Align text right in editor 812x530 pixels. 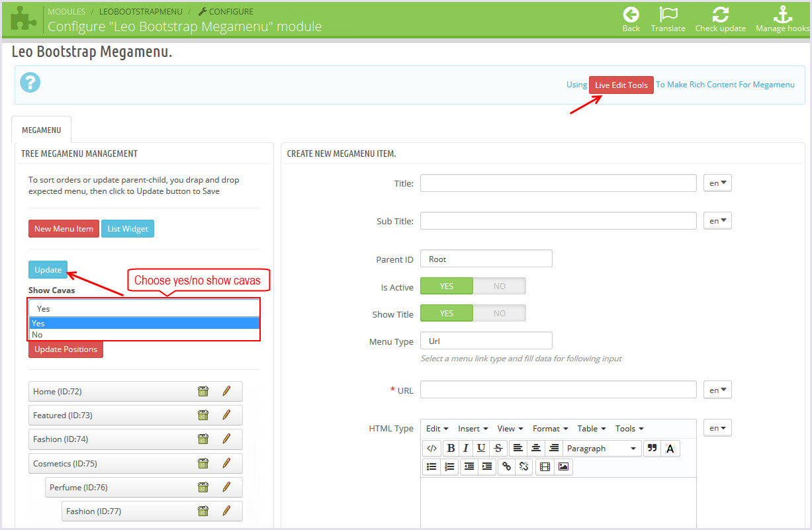(554, 448)
